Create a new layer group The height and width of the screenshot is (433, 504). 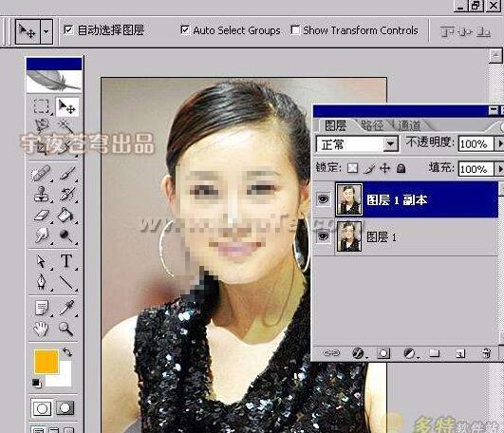tap(435, 353)
